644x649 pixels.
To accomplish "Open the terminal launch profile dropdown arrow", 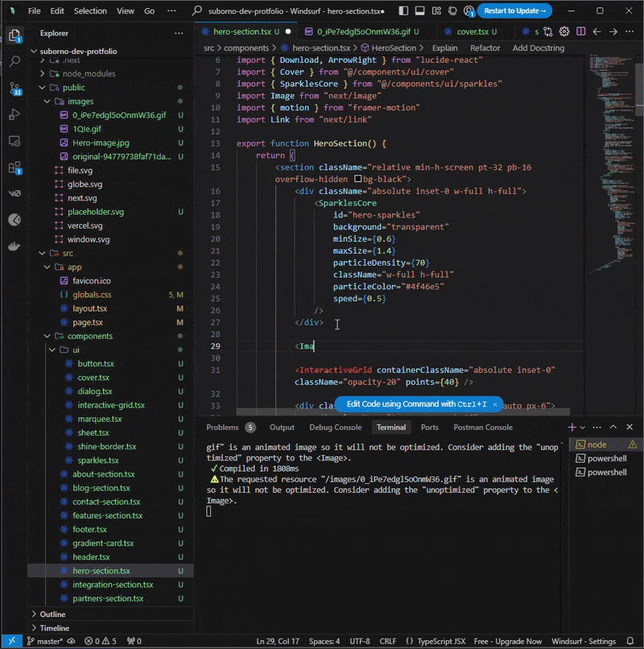I will 582,427.
